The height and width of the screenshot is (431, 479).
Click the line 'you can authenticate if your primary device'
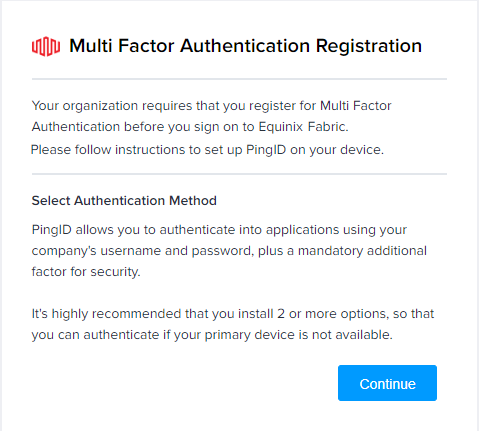point(212,335)
